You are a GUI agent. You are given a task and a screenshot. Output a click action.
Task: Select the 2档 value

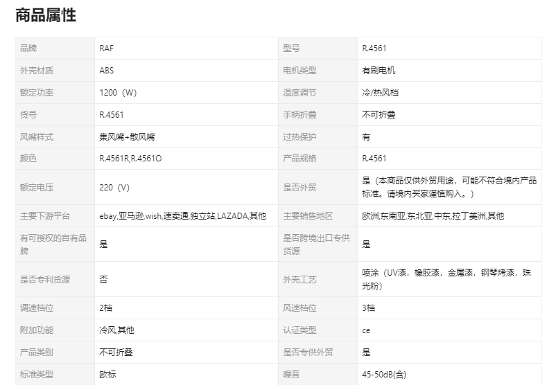click(105, 308)
